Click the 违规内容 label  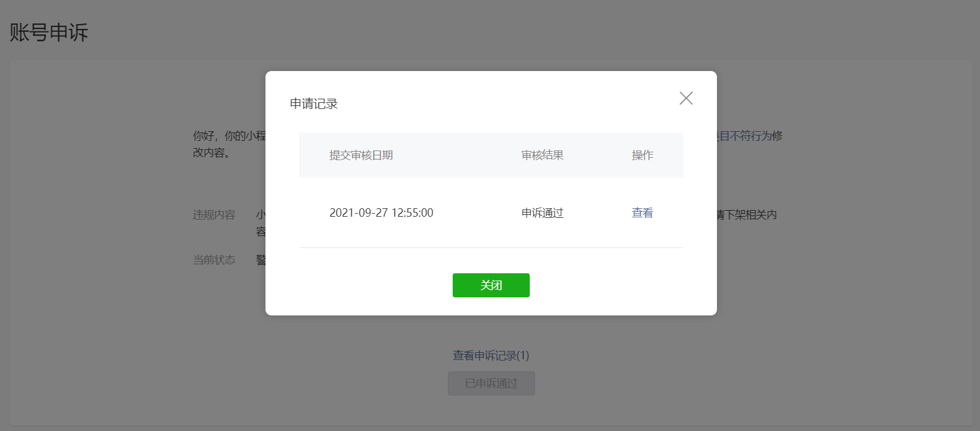[x=214, y=215]
